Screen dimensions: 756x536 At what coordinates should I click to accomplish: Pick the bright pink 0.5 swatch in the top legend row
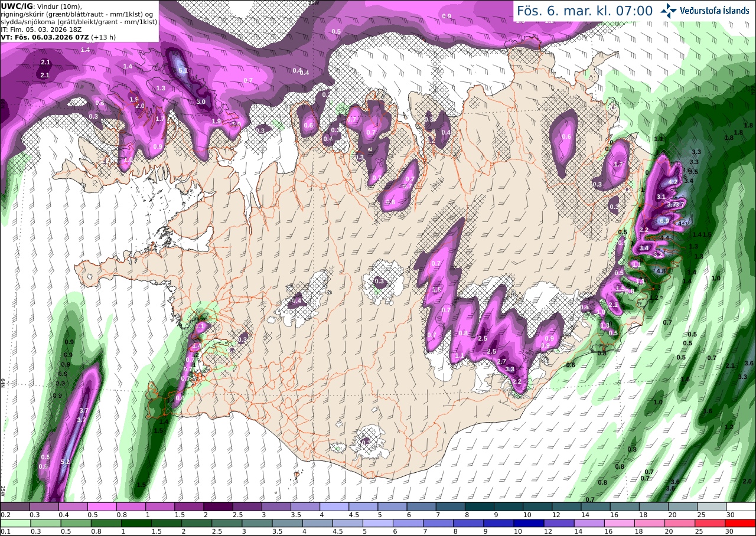click(102, 506)
